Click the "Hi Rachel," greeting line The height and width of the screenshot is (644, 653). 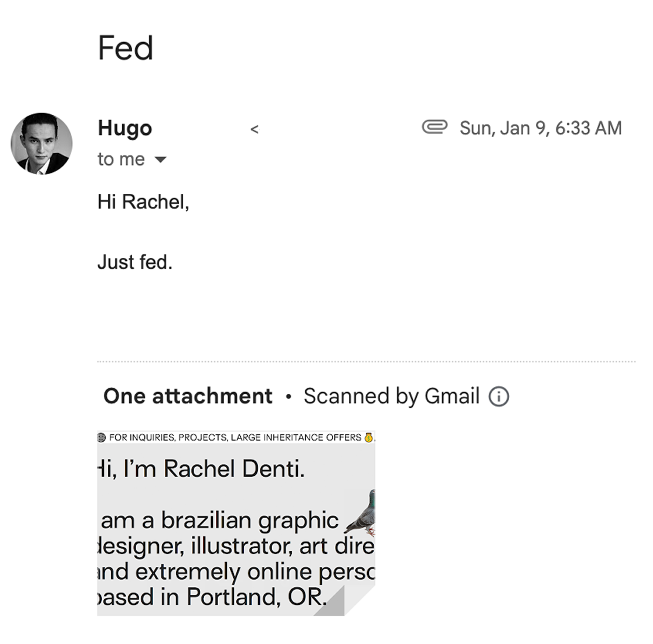(x=143, y=202)
